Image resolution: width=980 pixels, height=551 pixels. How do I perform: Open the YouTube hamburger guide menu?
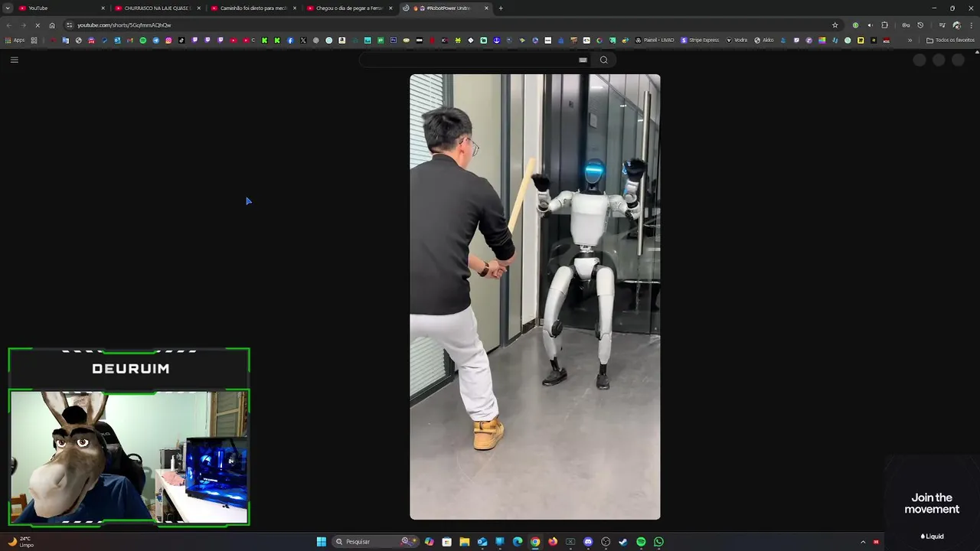click(x=14, y=60)
